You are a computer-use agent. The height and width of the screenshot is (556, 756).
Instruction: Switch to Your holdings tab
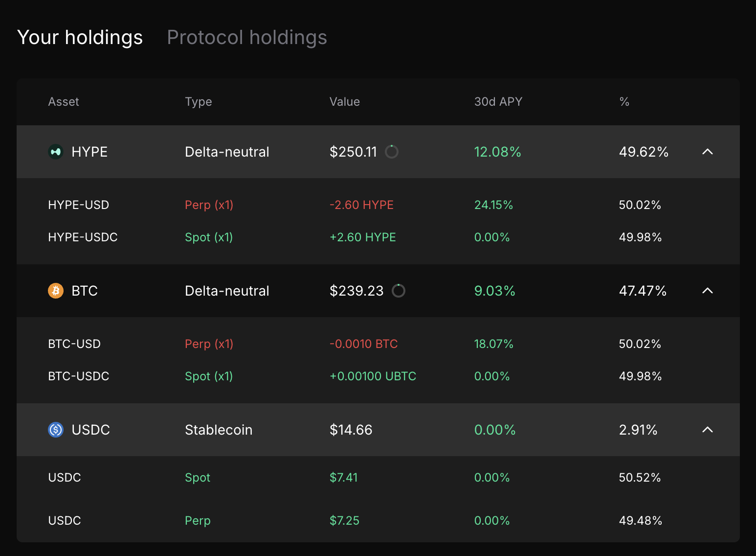coord(80,38)
